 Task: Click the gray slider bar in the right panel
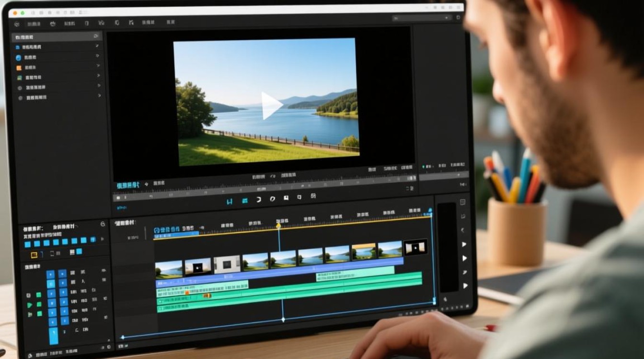click(x=444, y=176)
